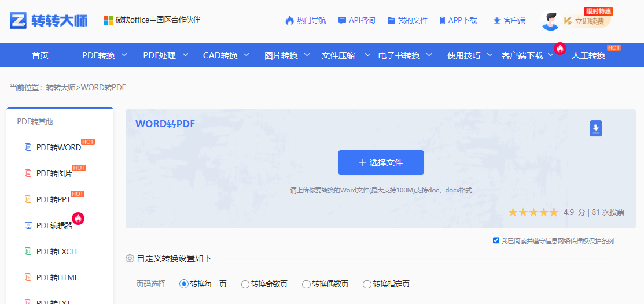Screen dimensions: 644x304
Task: Open the APP下载 link
Action: coord(462,20)
